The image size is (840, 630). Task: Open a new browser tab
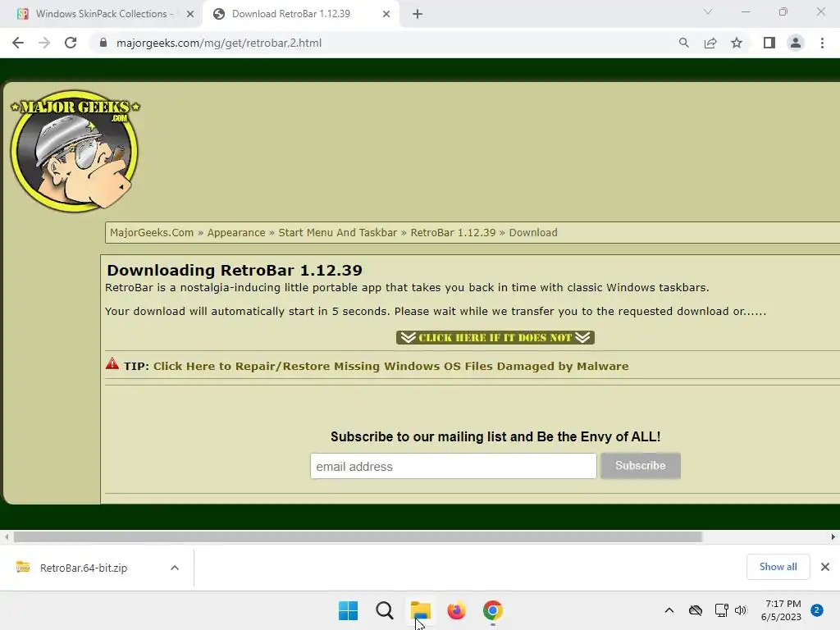pos(418,14)
